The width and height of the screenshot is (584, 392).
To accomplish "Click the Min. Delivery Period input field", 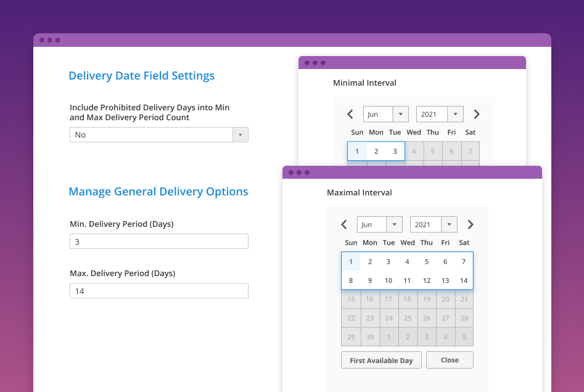I will (x=158, y=241).
